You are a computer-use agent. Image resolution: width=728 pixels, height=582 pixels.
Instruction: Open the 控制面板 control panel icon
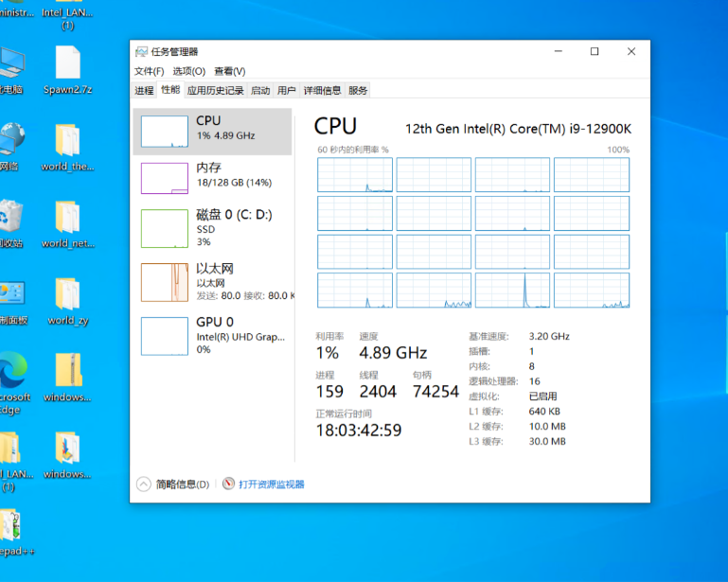[x=13, y=302]
